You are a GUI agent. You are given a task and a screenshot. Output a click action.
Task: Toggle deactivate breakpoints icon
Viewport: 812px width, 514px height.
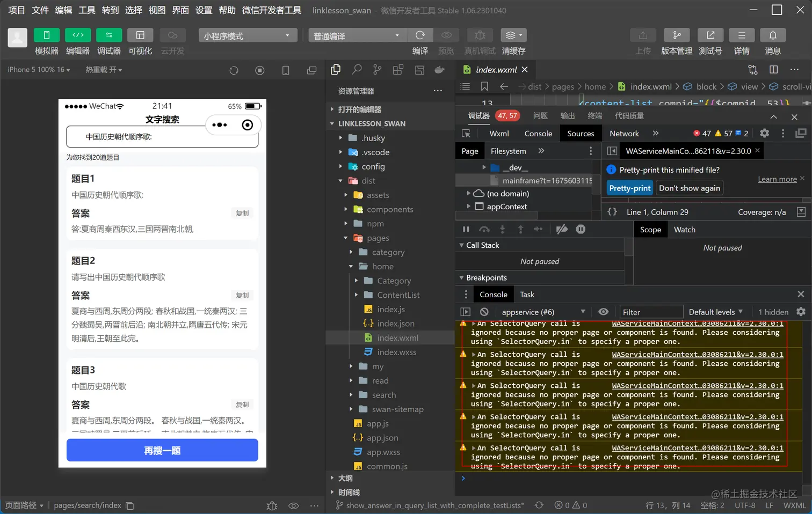click(x=562, y=230)
